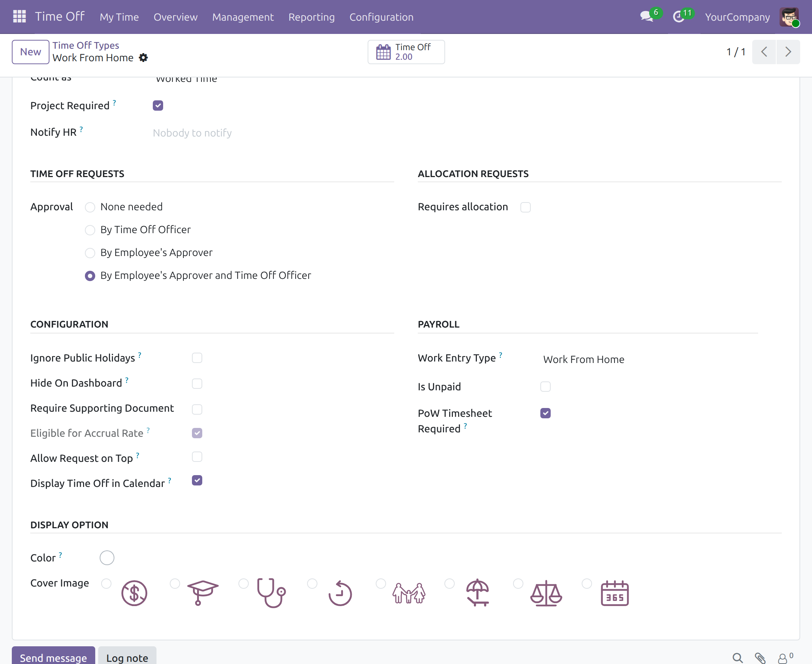The width and height of the screenshot is (812, 664).
Task: Open the record gear actions menu
Action: 143,58
